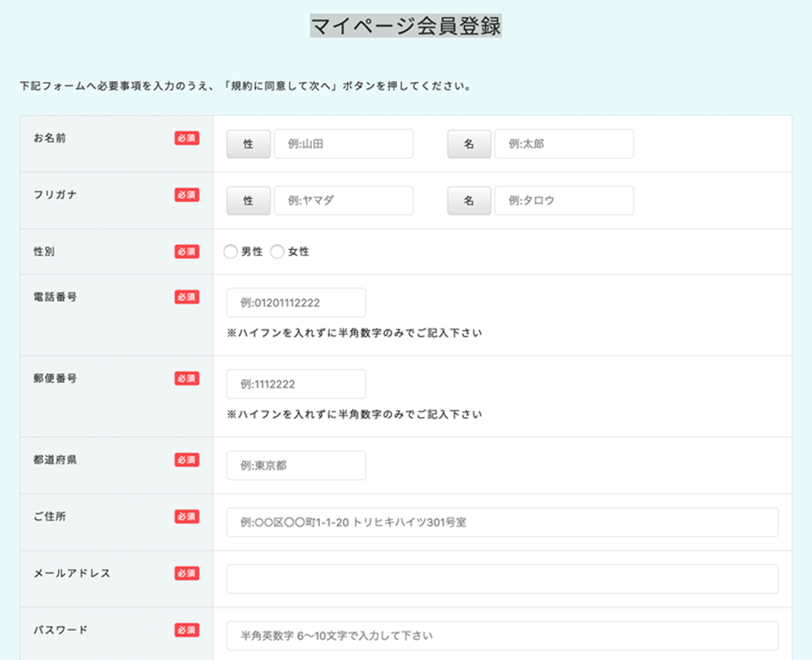Click the 名 button in the フリガナ row
Image resolution: width=812 pixels, height=660 pixels.
[468, 200]
